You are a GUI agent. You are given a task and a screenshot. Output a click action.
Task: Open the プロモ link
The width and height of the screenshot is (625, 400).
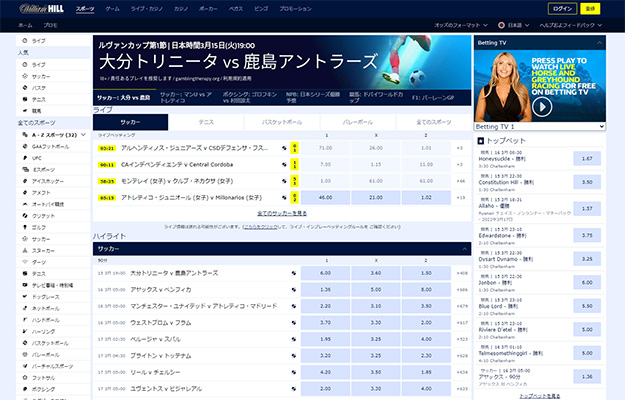click(x=50, y=25)
